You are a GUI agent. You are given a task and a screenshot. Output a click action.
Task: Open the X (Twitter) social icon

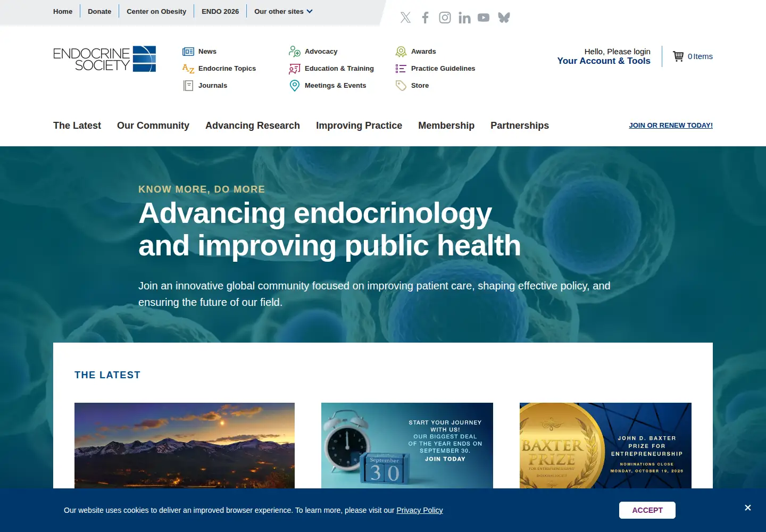pyautogui.click(x=405, y=18)
